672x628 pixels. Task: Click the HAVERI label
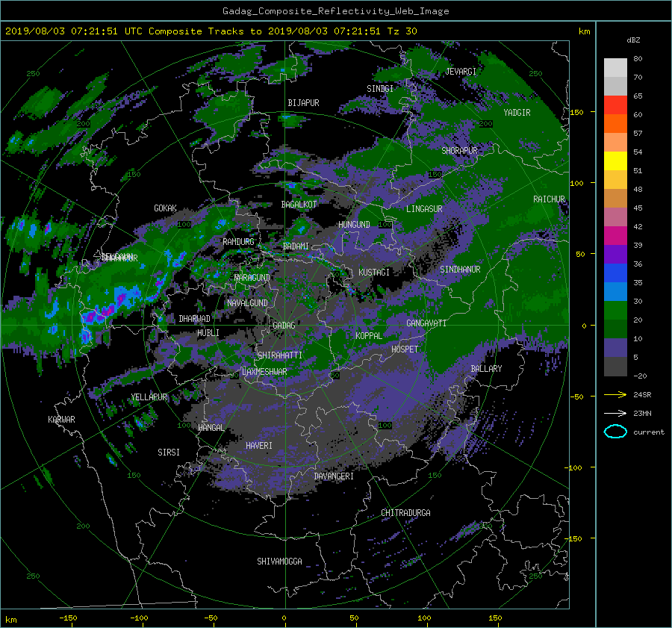tap(259, 446)
